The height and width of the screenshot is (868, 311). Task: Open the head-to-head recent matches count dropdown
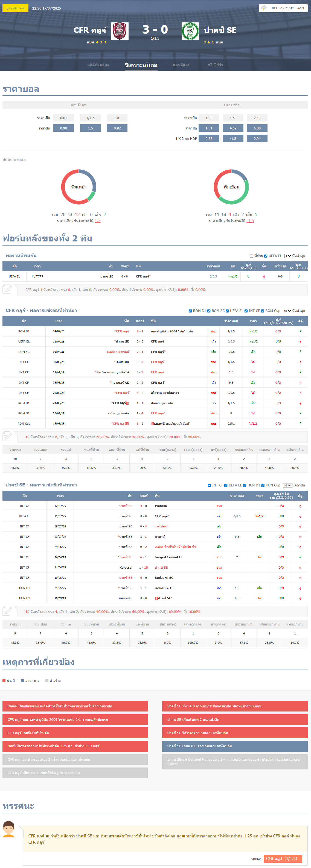click(x=288, y=256)
